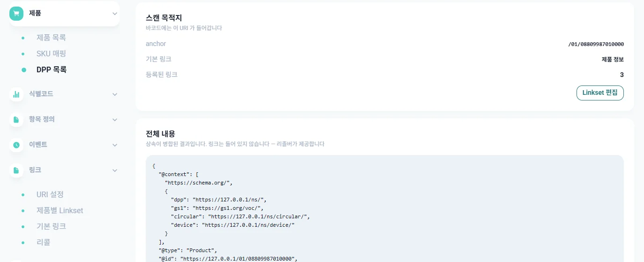Click the clock icon beside 이벤트
This screenshot has width=644, height=262.
click(16, 145)
